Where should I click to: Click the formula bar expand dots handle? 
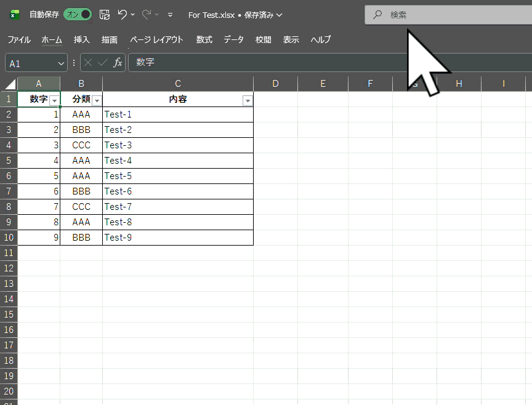coord(74,63)
